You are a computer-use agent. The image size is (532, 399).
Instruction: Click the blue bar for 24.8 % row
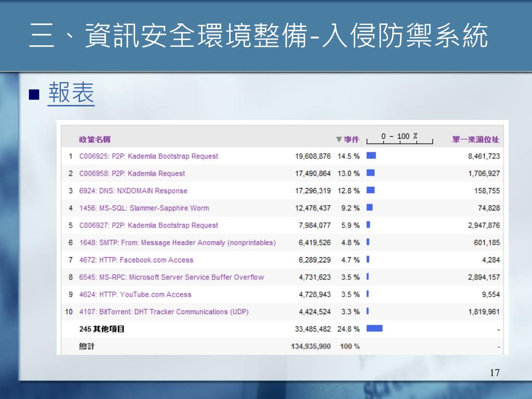(375, 328)
